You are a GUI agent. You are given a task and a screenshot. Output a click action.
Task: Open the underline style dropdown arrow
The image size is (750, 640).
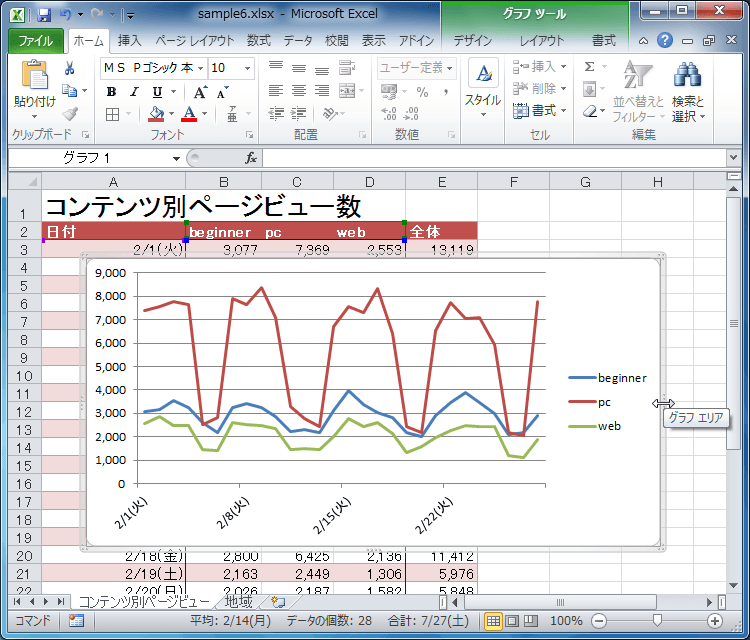coord(174,91)
